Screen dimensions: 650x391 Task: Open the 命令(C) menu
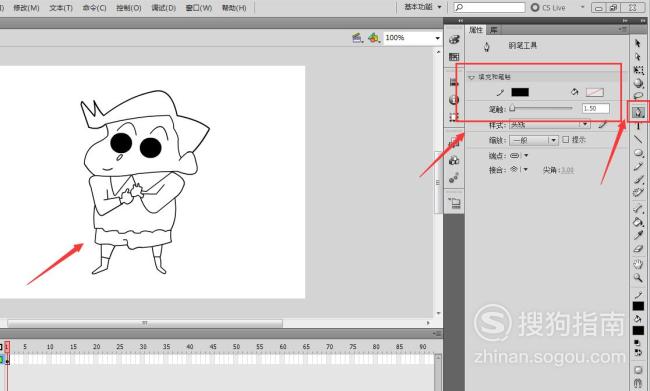point(95,8)
